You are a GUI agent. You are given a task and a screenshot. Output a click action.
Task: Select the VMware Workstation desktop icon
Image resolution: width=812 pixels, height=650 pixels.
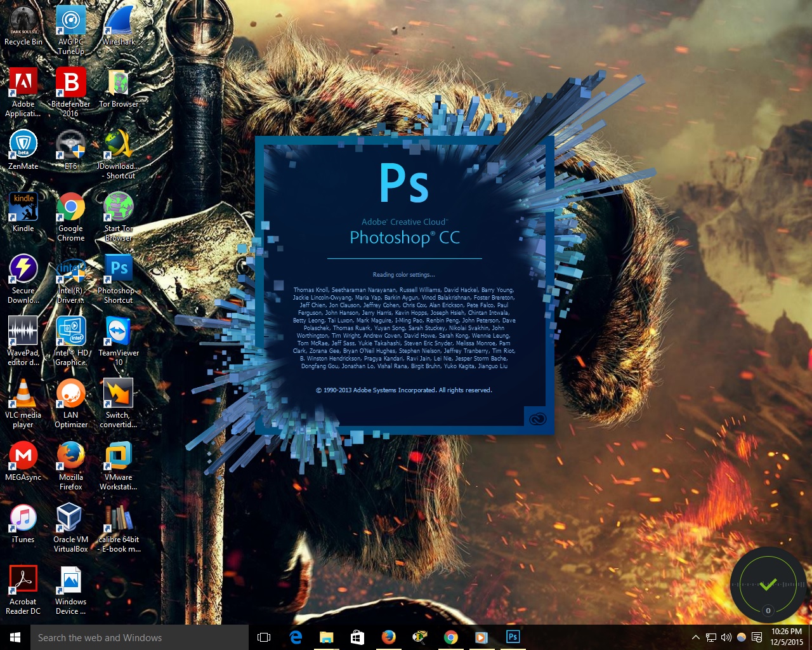pyautogui.click(x=119, y=466)
